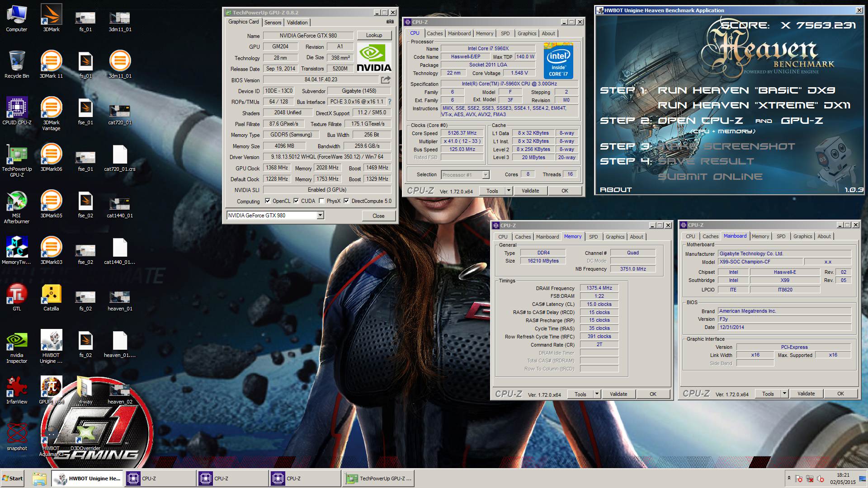
Task: Toggle the OpenCL checkbox
Action: pyautogui.click(x=268, y=201)
